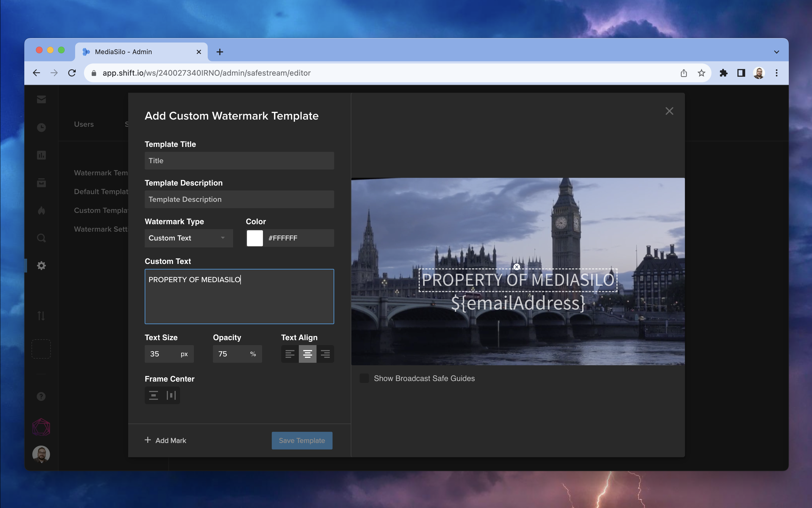Open the help question mark icon
Screen dimensions: 812x508
pyautogui.click(x=41, y=396)
